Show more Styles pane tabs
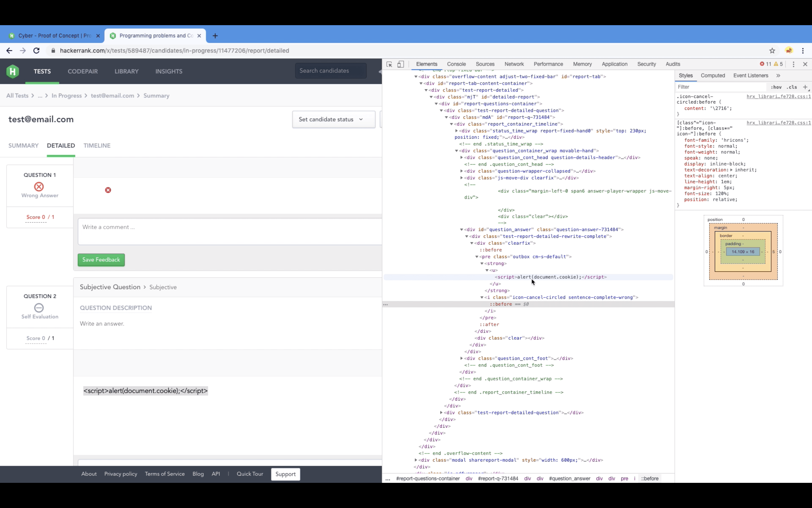Screen dimensions: 812x508 click(778, 75)
